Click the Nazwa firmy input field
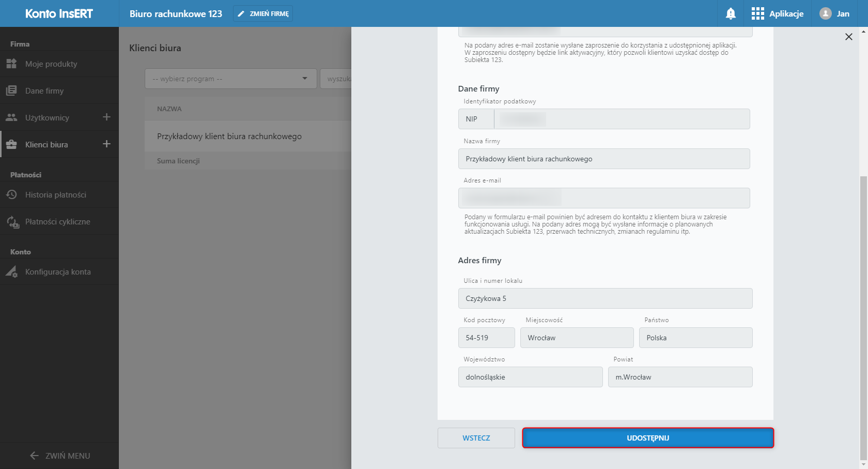This screenshot has height=469, width=868. [603, 159]
